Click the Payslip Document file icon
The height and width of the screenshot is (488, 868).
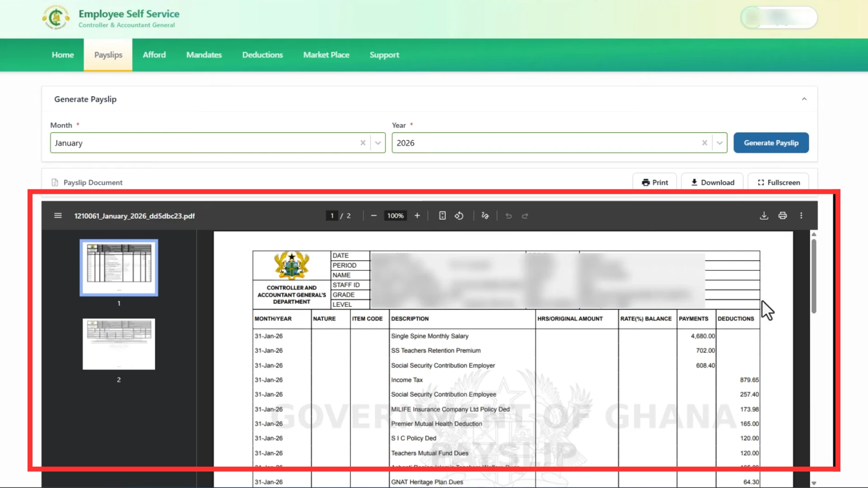tap(55, 182)
